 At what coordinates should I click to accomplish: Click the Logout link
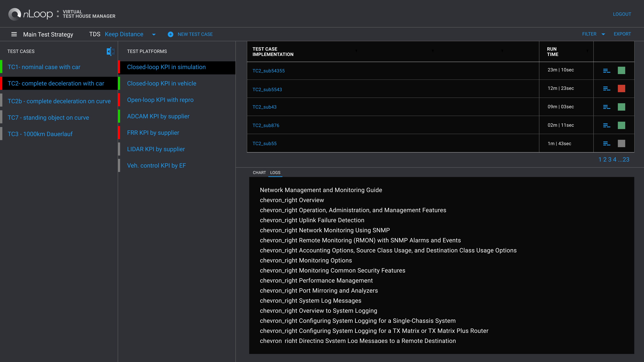pos(622,14)
